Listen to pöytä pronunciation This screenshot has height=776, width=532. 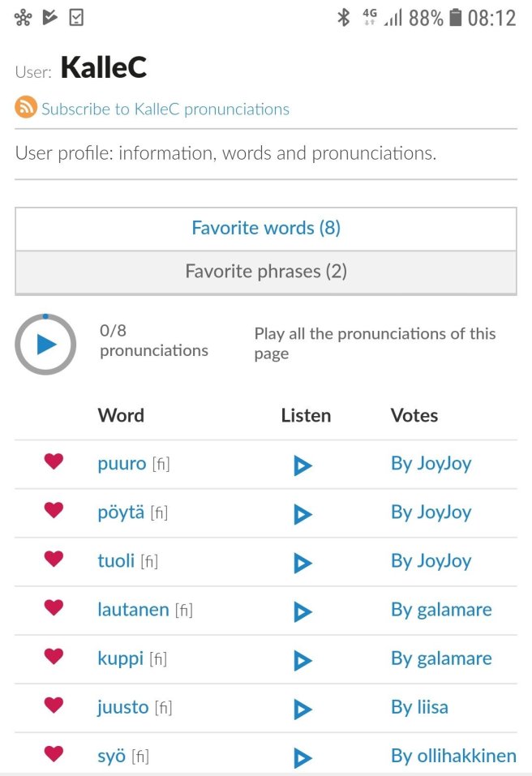302,514
